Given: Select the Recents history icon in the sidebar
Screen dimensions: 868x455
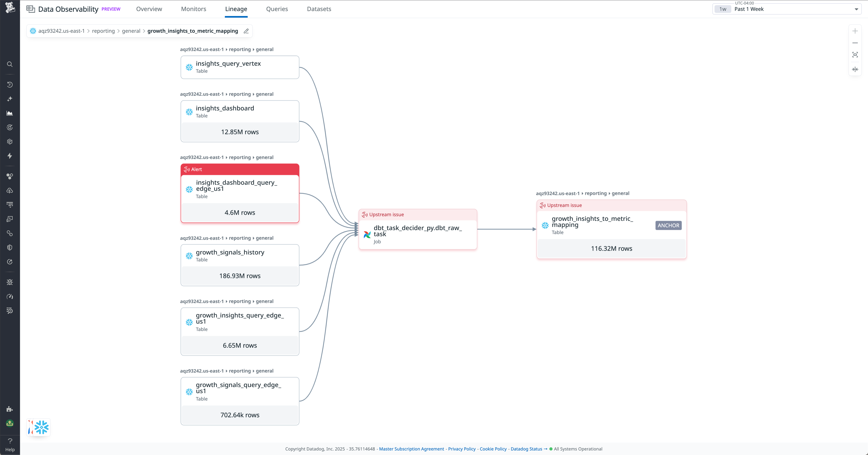Looking at the screenshot, I should coord(10,84).
